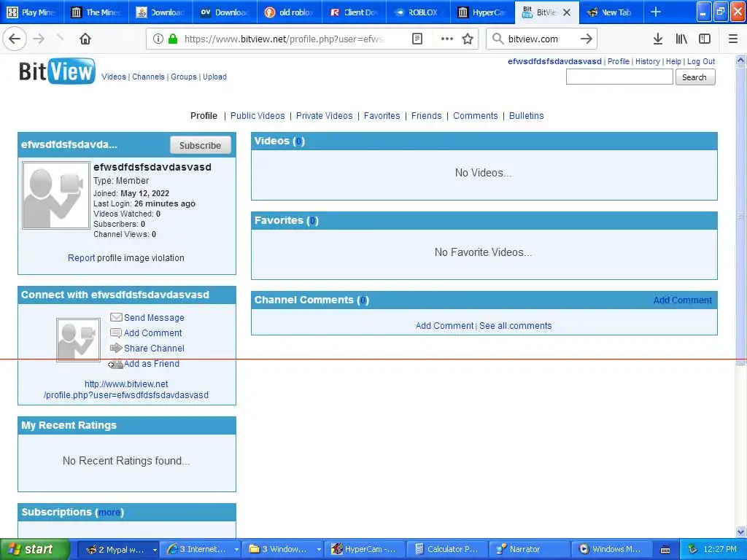Click the BitView Search button

694,77
